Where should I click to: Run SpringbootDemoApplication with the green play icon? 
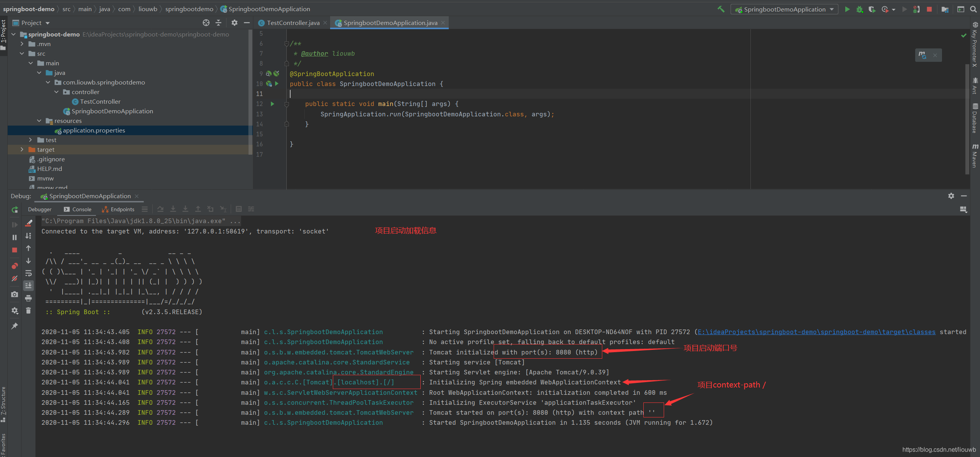[847, 9]
